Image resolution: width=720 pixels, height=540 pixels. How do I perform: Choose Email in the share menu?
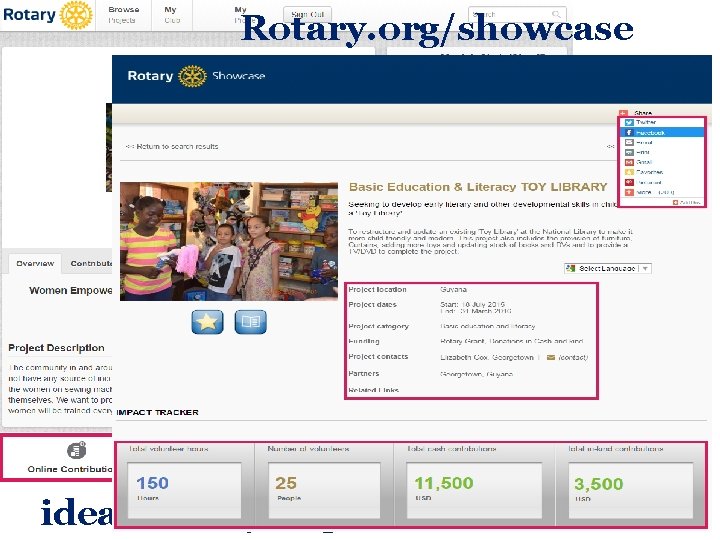point(663,143)
